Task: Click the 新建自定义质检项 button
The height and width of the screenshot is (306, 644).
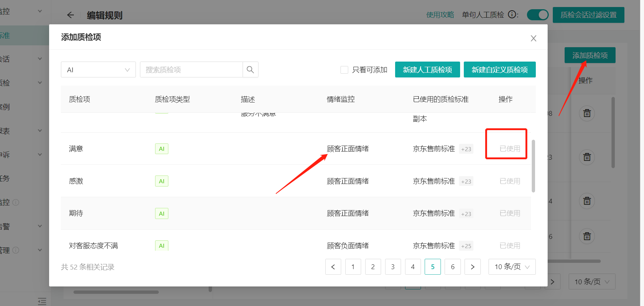Action: click(500, 70)
